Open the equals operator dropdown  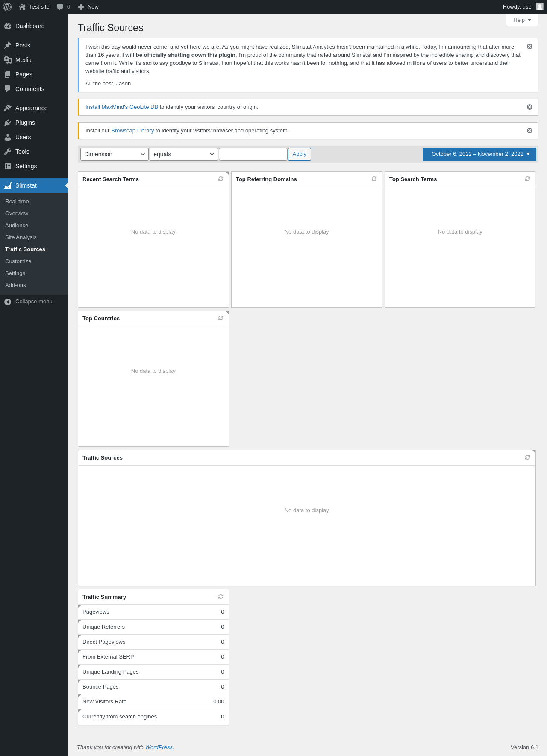[184, 154]
